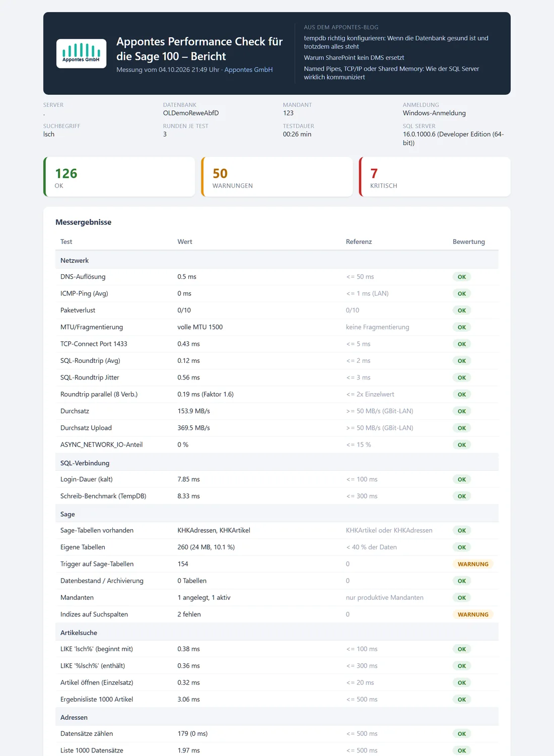Select the SQL Server version 16.0.1000.6 text

453,139
